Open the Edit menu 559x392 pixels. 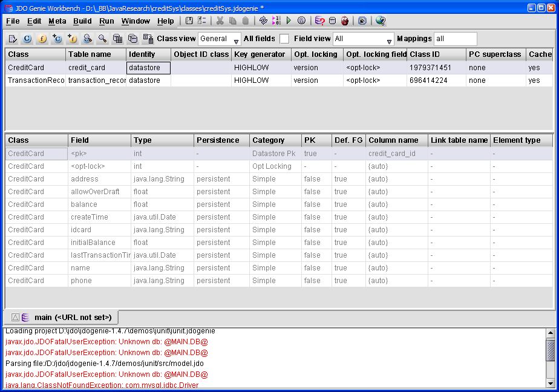[x=34, y=21]
